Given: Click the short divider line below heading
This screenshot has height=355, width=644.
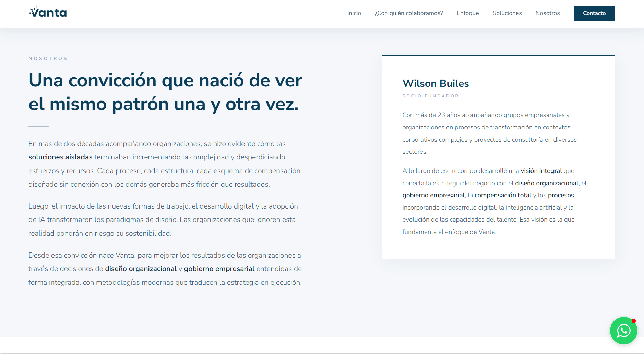Looking at the screenshot, I should click(39, 126).
